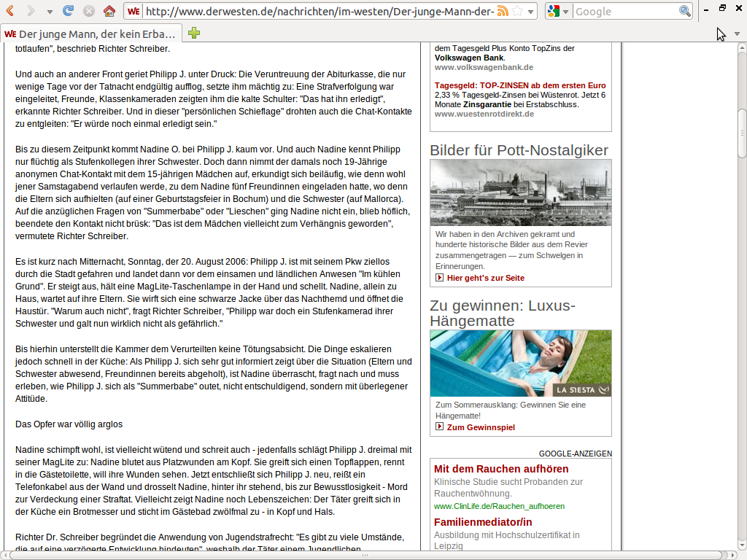Open the tab list dropdown arrow
Viewport: 747px width, 560px height.
(x=737, y=34)
